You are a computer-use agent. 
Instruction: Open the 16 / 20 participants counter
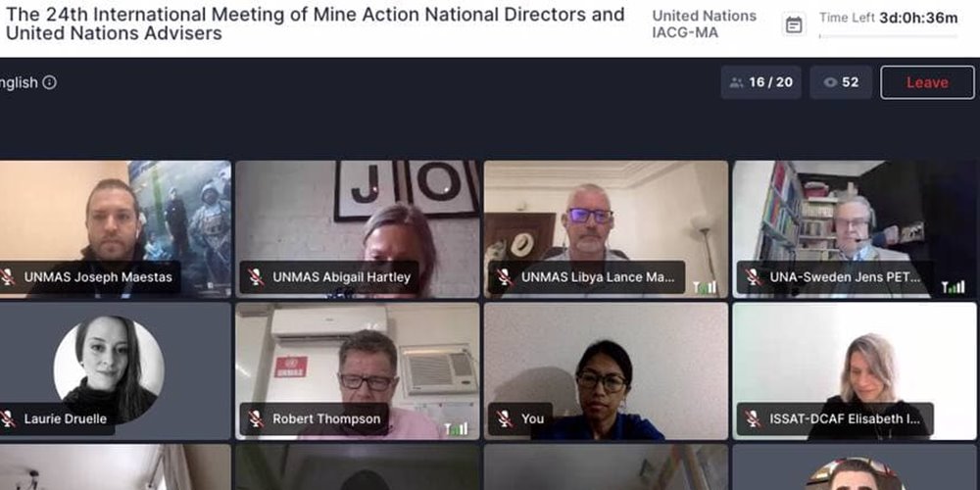760,82
